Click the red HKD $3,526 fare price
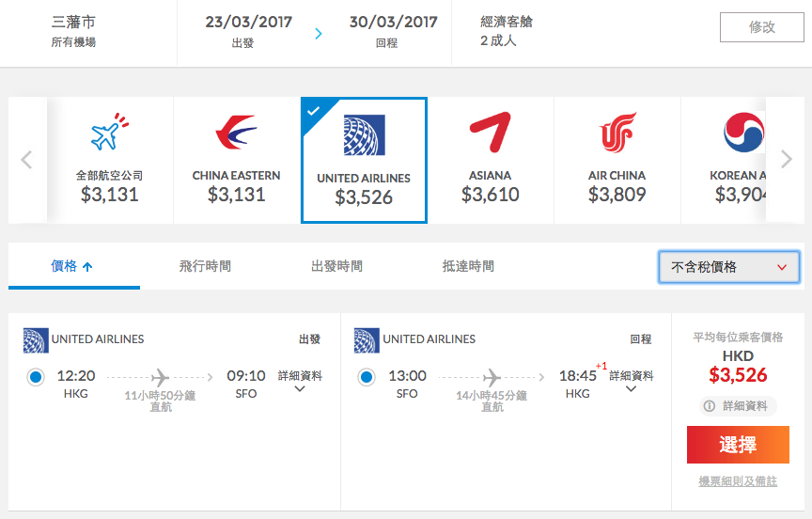 click(x=738, y=374)
